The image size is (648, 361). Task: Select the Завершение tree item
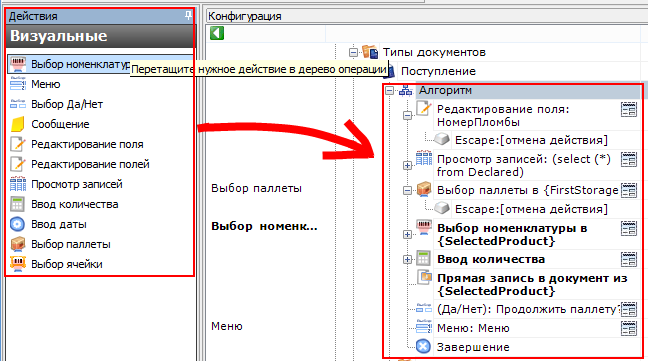click(x=473, y=347)
